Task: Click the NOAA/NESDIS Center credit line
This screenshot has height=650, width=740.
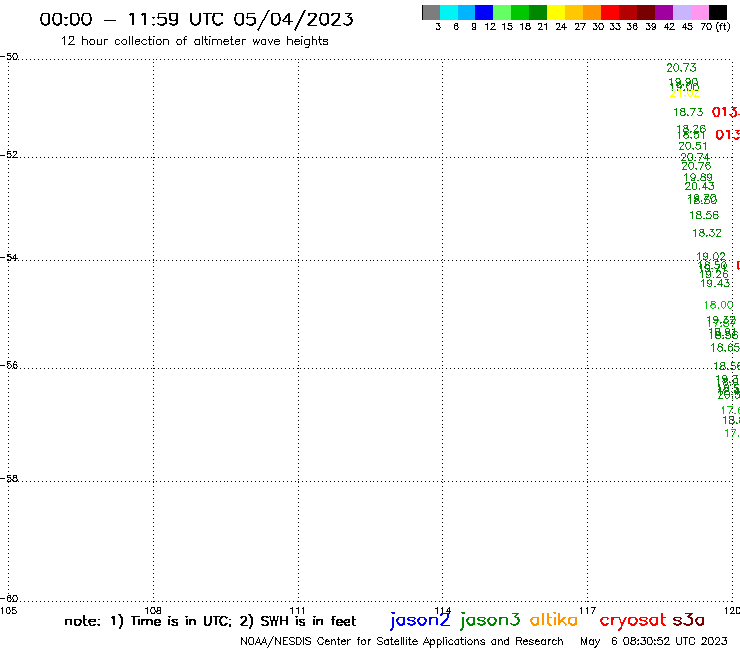Action: pos(402,641)
